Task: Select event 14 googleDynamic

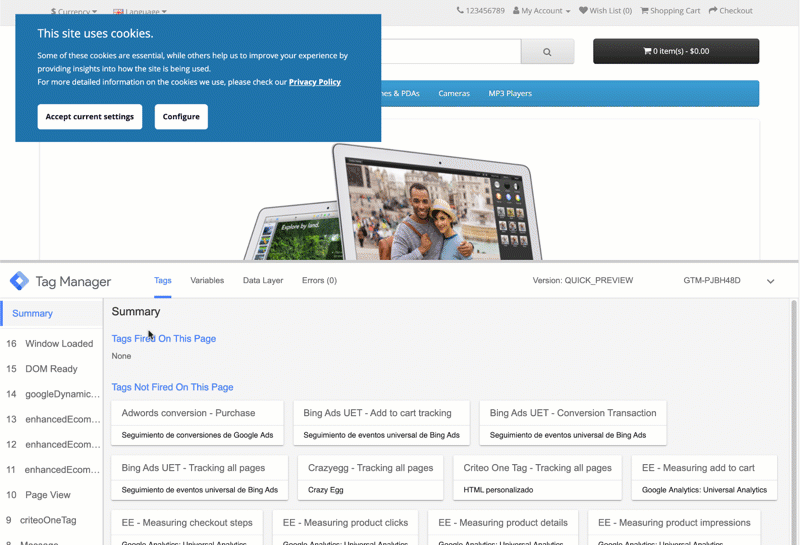Action: coord(52,394)
